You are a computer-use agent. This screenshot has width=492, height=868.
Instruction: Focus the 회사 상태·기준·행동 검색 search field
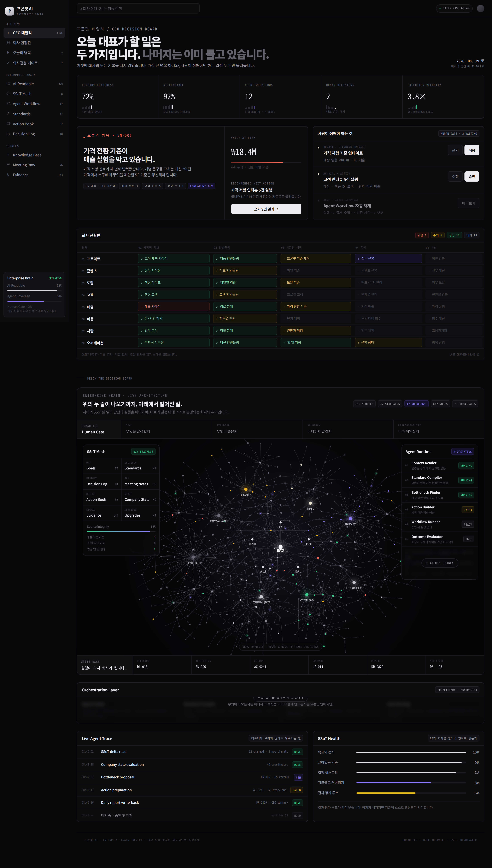pos(138,8)
